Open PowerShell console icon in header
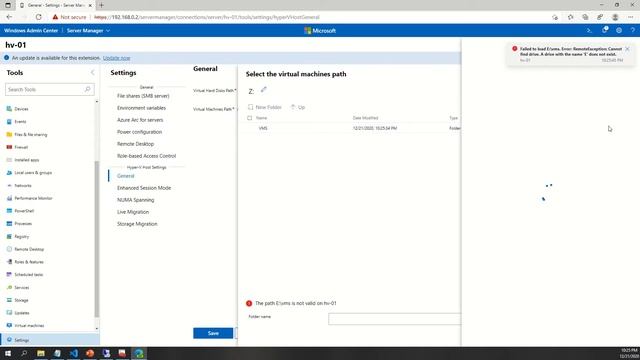 pos(589,30)
